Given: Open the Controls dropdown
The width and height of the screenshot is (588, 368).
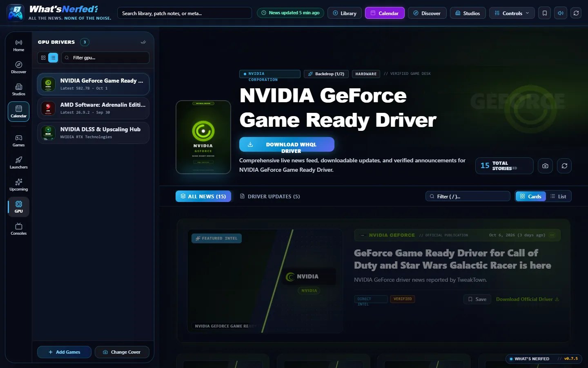Looking at the screenshot, I should coord(512,13).
